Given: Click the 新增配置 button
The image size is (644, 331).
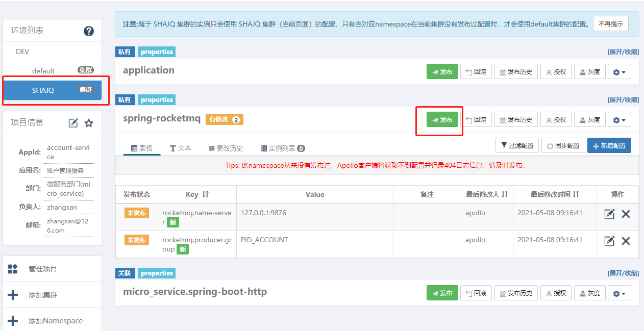Looking at the screenshot, I should (609, 145).
